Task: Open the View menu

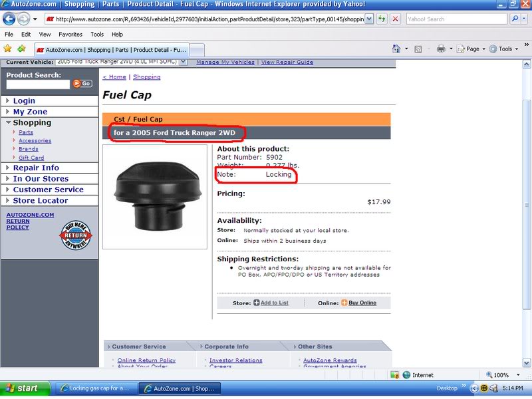Action: pos(45,35)
